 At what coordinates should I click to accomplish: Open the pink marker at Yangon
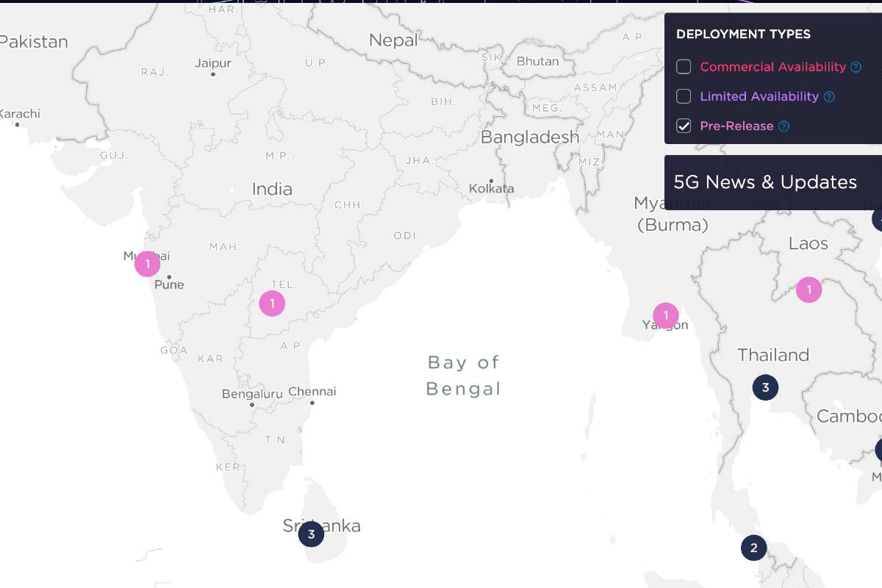click(666, 316)
